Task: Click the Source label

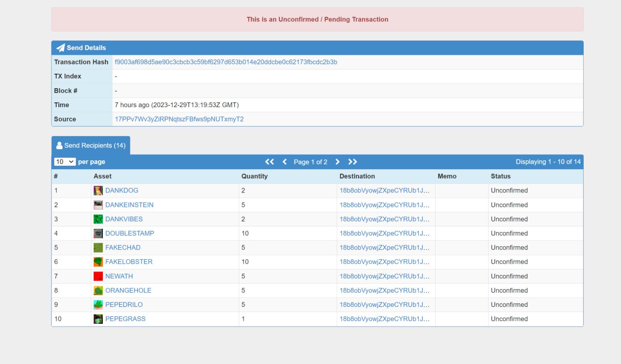Action: (x=65, y=119)
